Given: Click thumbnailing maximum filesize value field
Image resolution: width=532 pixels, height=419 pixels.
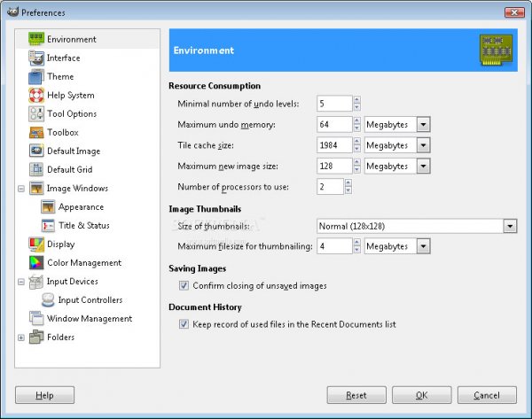Looking at the screenshot, I should (334, 246).
